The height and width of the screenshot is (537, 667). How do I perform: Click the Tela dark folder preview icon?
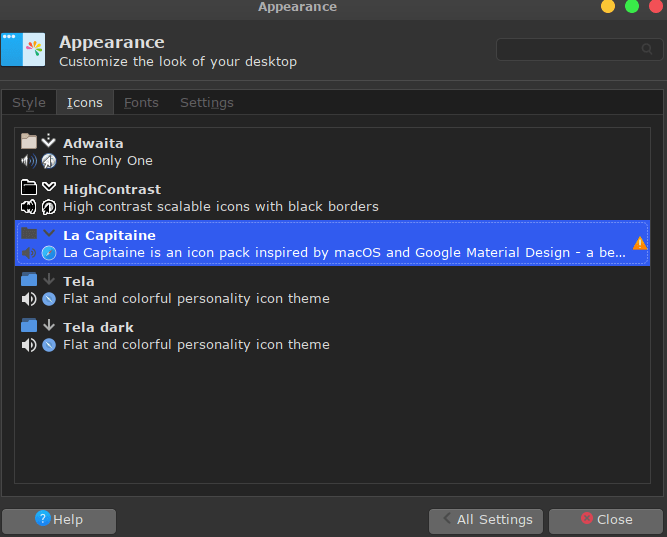29,325
